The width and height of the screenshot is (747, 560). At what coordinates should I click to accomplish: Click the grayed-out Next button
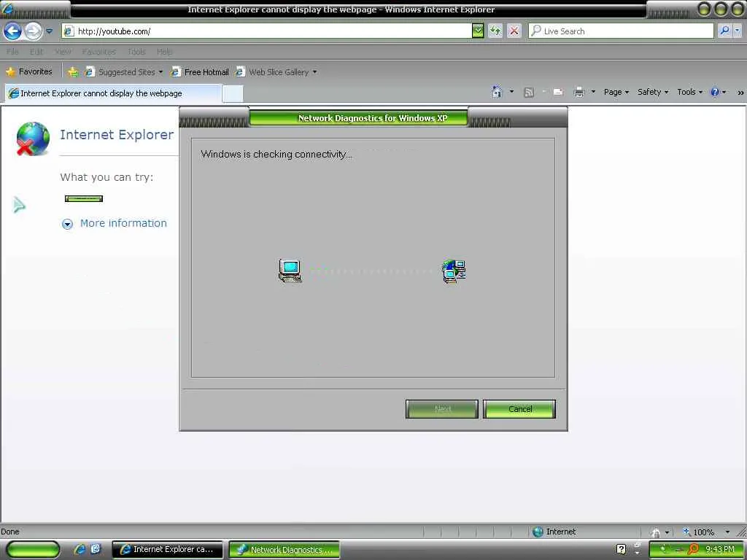pos(441,409)
